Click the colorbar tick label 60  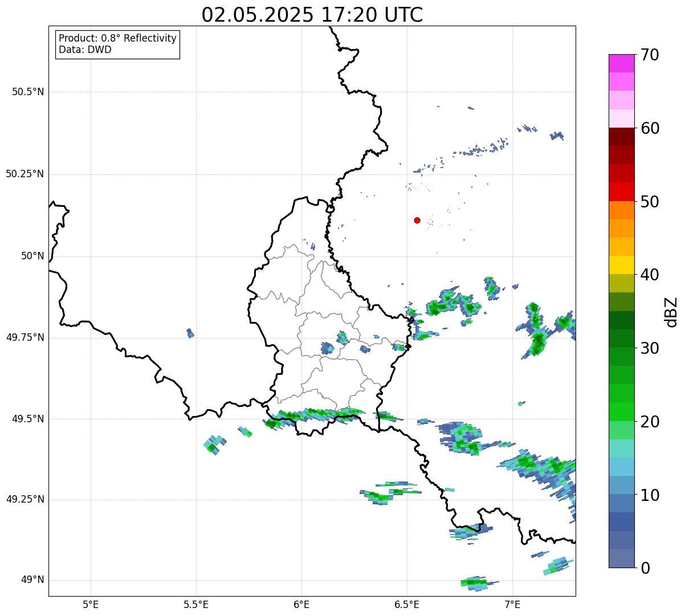(650, 128)
